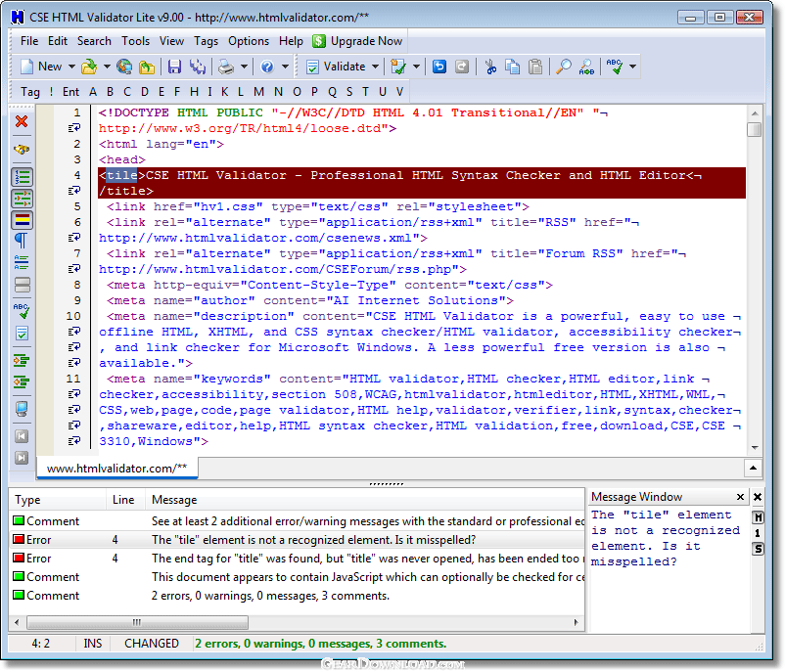Click the Spell Check ABC toolbar icon

(615, 67)
